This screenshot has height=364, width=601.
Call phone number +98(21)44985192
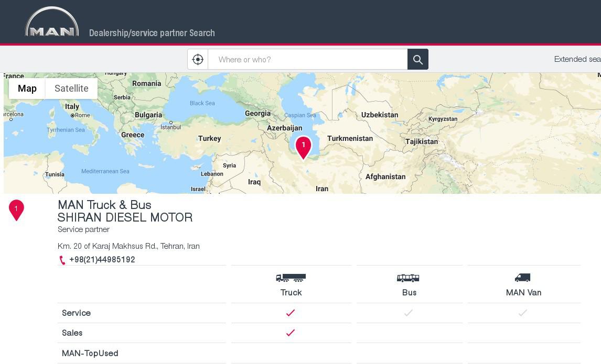point(102,259)
